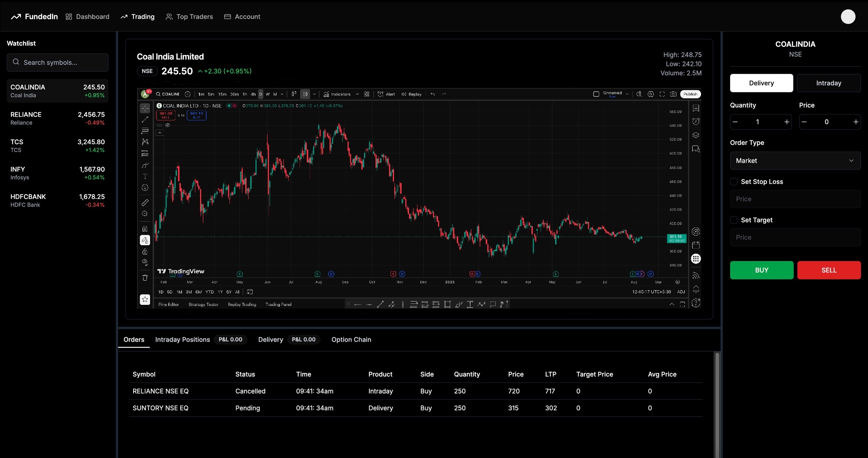Image resolution: width=868 pixels, height=458 pixels.
Task: Open the Market order type dropdown
Action: point(796,161)
